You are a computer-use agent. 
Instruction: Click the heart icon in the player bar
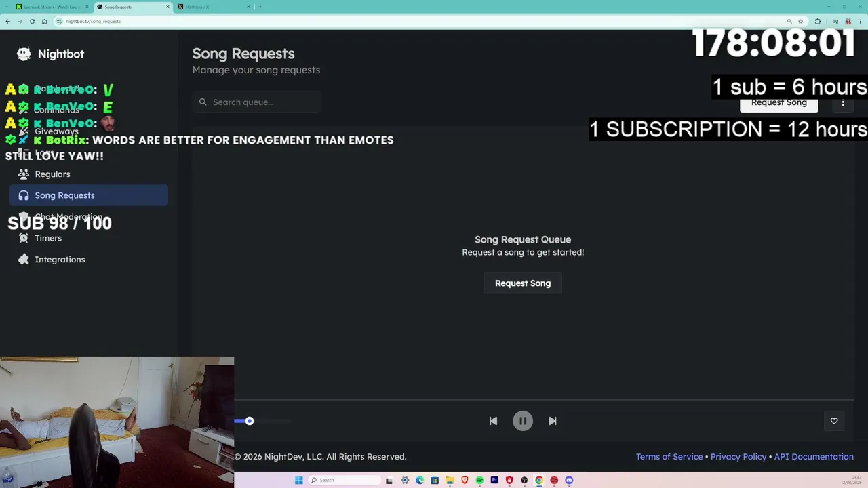coord(834,421)
